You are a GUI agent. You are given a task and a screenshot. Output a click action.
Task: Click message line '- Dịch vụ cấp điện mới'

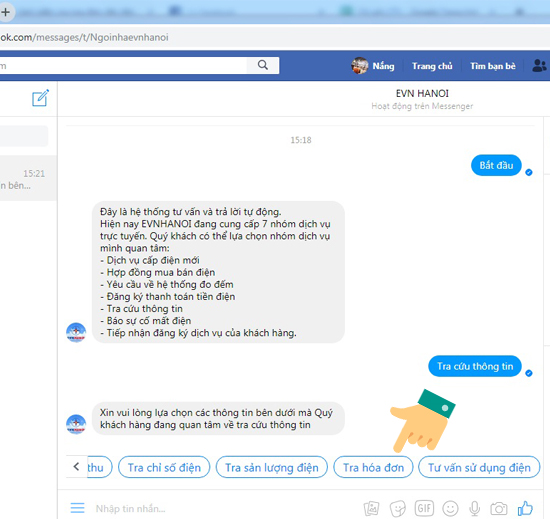point(150,260)
